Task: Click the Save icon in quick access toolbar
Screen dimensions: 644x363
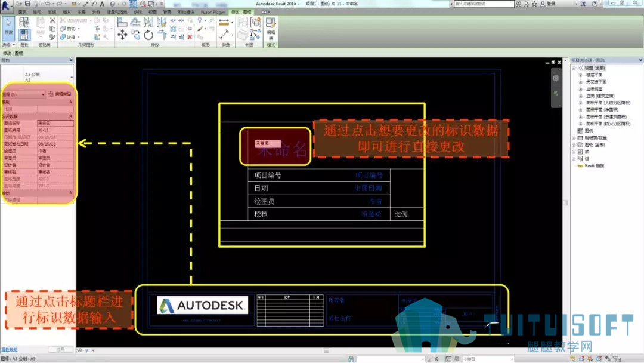Action: point(27,4)
